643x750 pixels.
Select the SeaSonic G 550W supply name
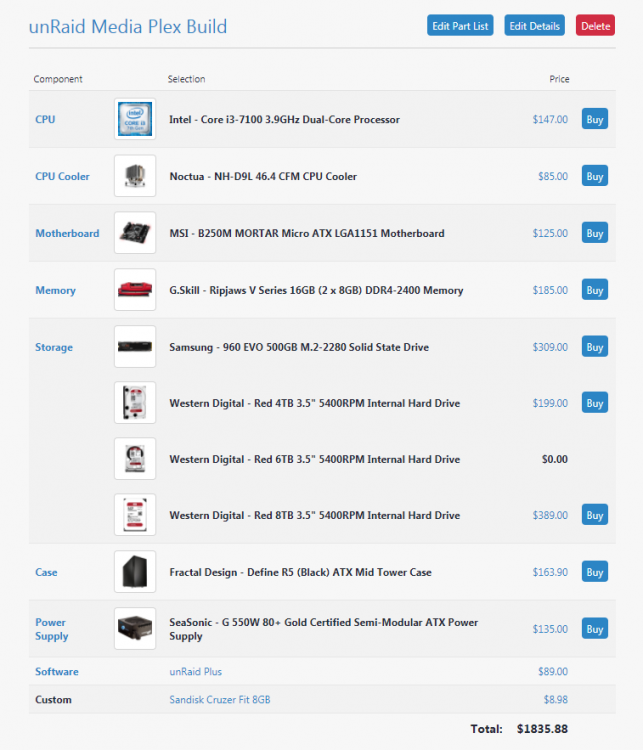323,629
